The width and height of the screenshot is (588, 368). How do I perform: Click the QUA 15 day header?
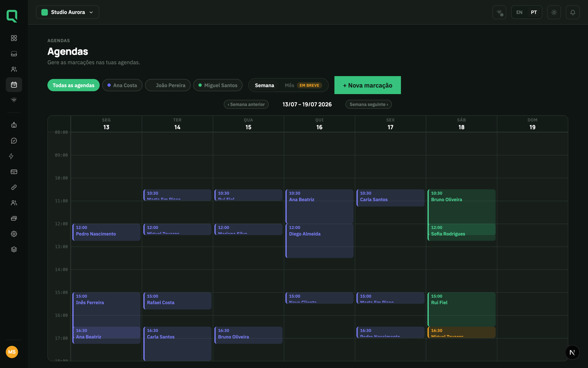click(x=248, y=124)
